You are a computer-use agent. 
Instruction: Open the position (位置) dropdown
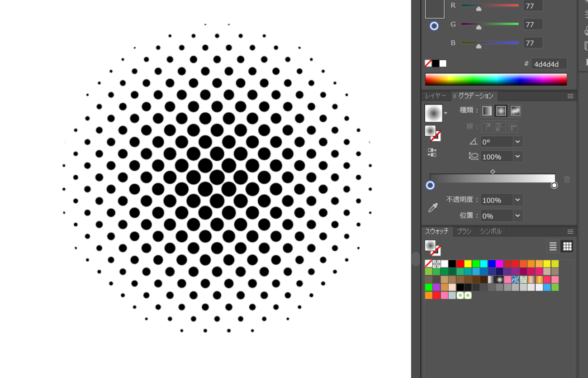[x=517, y=216]
